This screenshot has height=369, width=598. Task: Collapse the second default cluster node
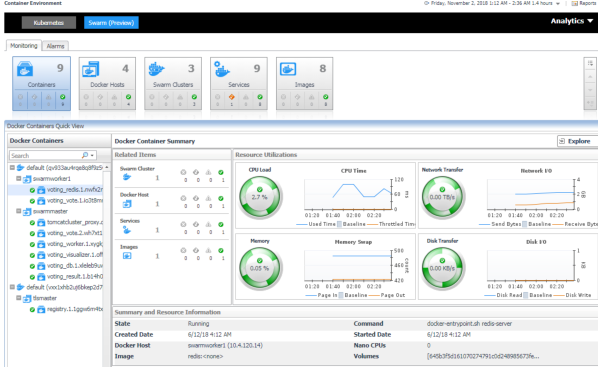(x=12, y=287)
